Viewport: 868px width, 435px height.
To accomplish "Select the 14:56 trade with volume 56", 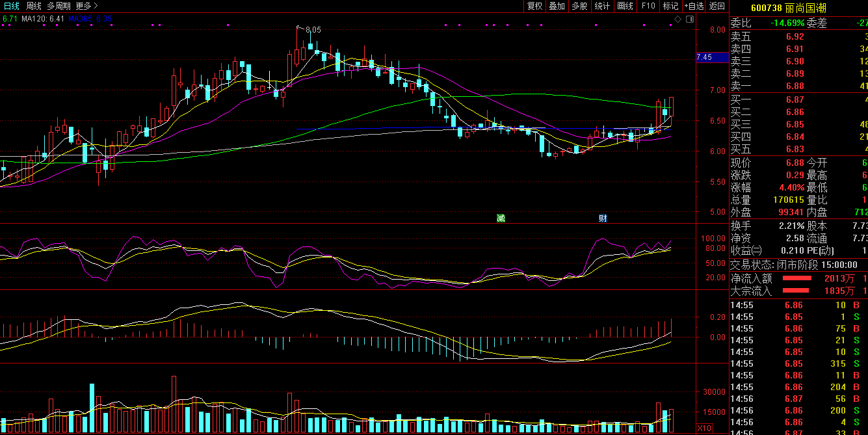I will 798,399.
